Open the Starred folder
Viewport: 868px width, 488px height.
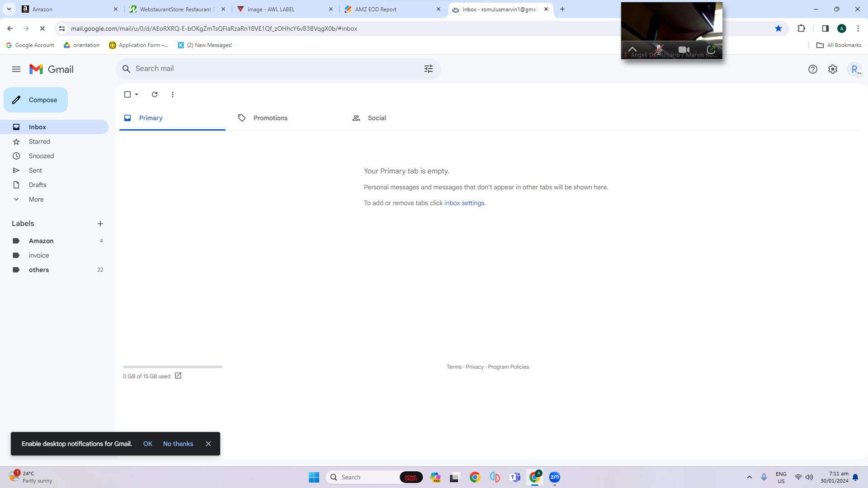coord(54,141)
